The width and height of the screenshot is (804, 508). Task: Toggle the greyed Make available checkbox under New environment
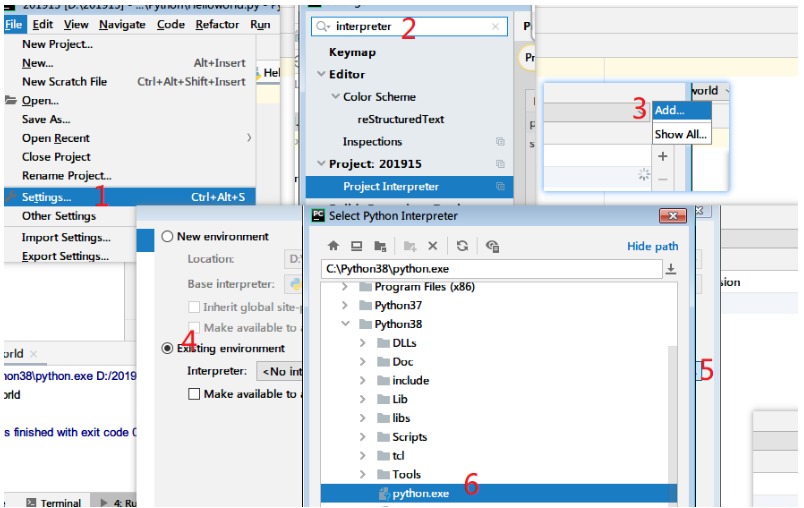click(194, 328)
